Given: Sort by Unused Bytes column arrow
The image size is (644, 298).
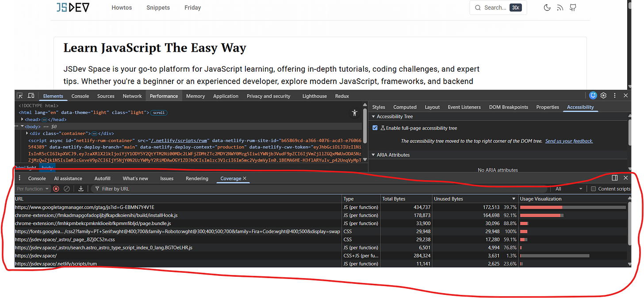Looking at the screenshot, I should [x=514, y=199].
